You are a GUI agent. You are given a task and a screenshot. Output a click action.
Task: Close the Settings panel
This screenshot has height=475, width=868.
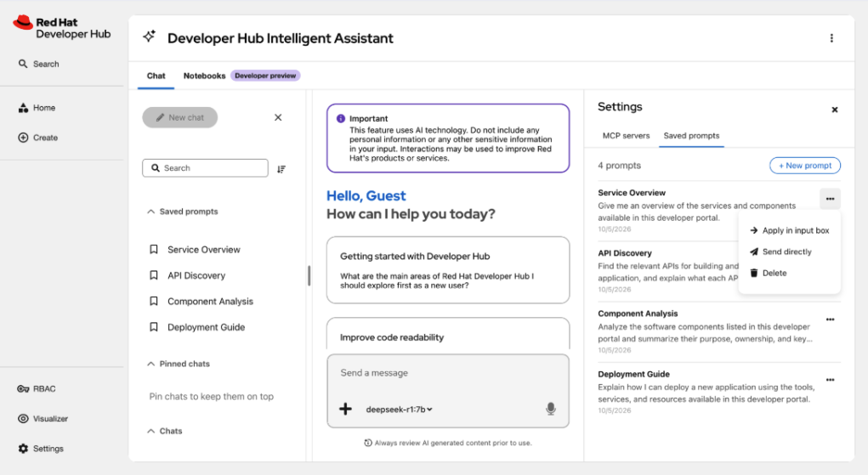tap(835, 110)
